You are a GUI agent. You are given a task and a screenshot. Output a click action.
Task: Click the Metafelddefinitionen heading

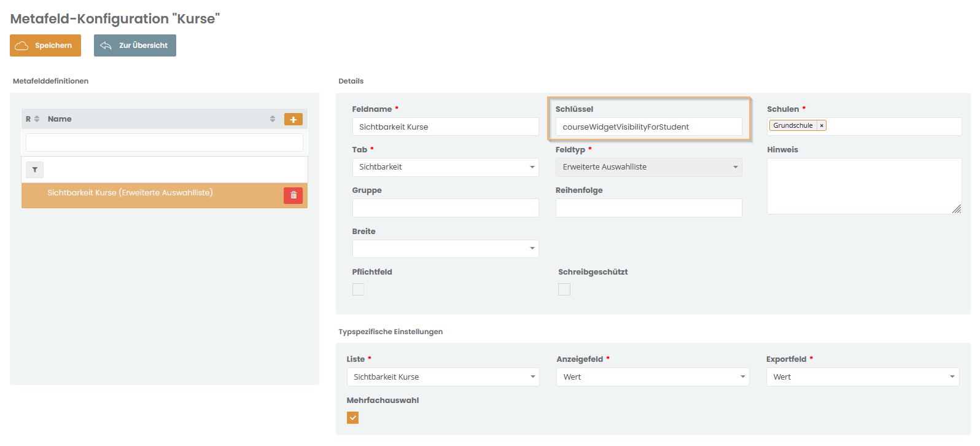pos(50,81)
